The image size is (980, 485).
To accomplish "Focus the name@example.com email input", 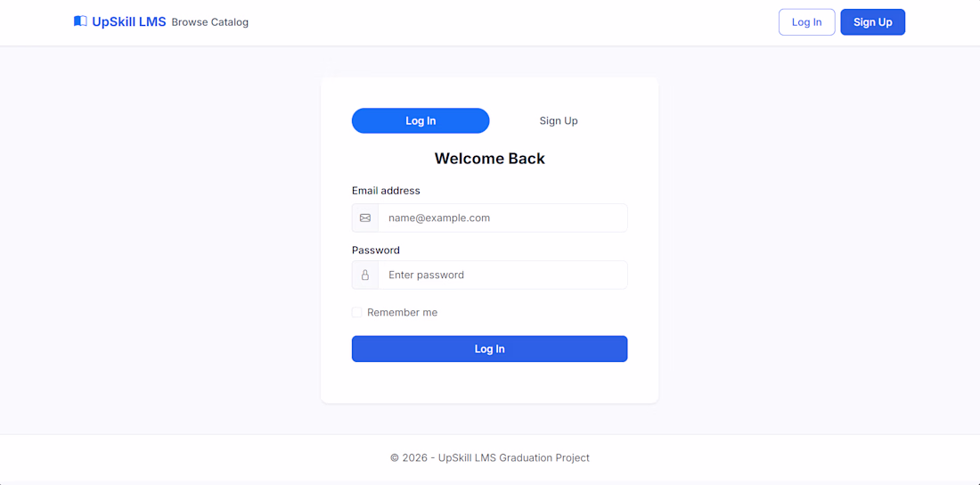I will (502, 218).
